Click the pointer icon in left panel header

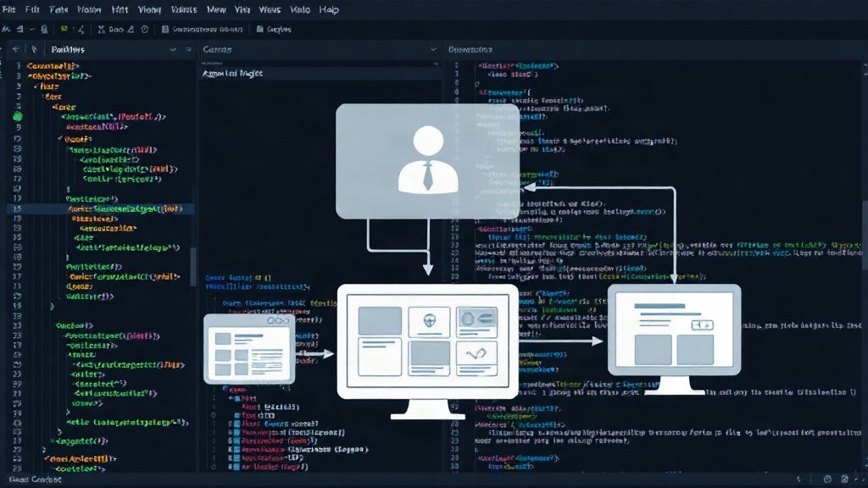tap(34, 49)
